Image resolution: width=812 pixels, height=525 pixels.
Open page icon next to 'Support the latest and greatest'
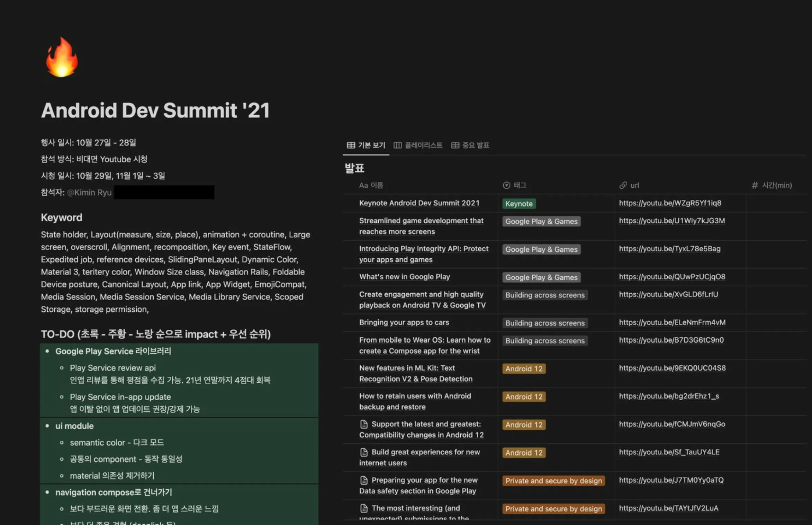click(364, 424)
